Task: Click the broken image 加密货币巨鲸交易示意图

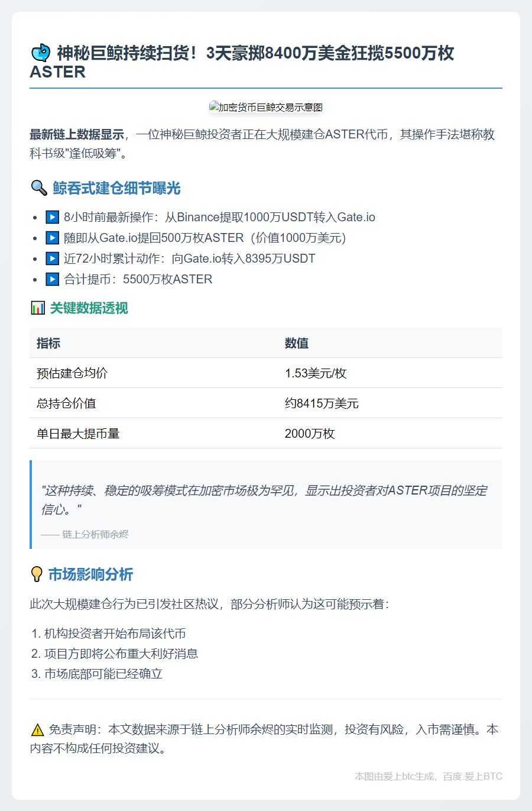Action: pos(265,107)
